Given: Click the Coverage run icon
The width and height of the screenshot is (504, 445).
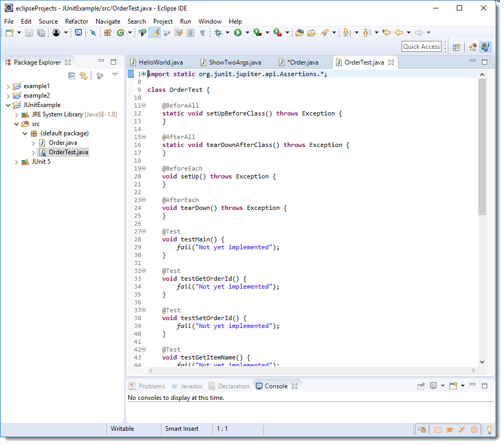Looking at the screenshot, I should pos(257,33).
